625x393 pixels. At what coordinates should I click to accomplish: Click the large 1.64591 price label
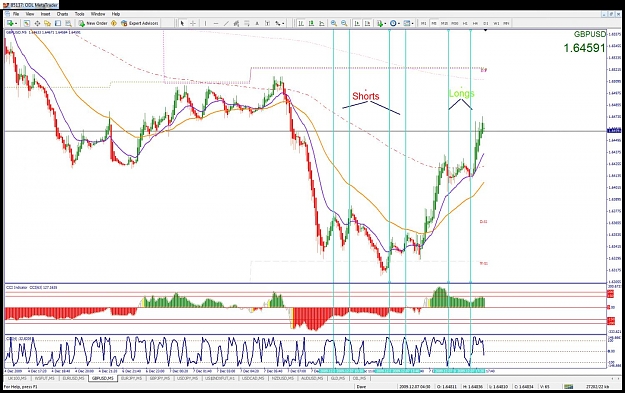(x=584, y=48)
